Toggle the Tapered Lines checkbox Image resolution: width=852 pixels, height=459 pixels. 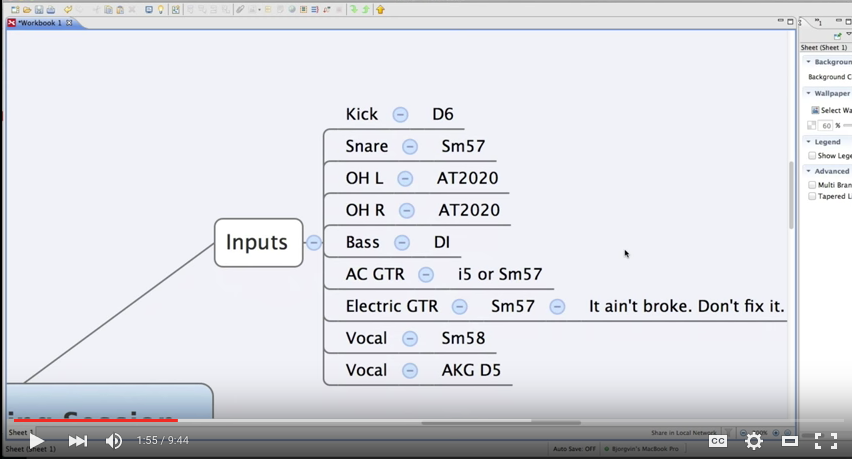(x=812, y=197)
